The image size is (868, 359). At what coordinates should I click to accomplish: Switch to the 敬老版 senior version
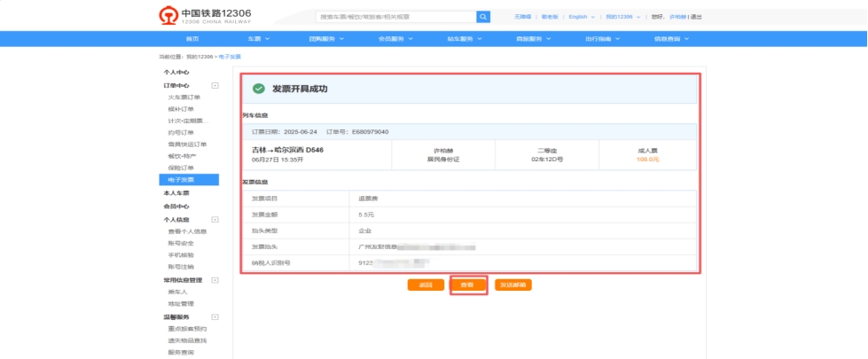point(550,17)
